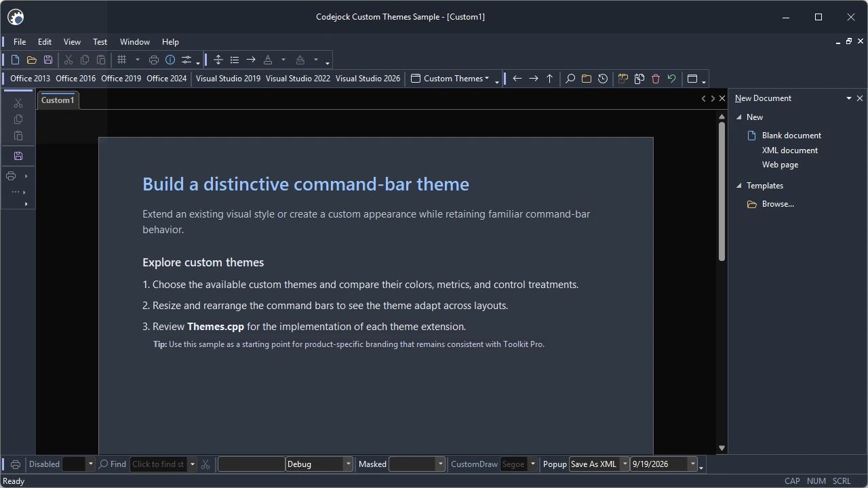The image size is (868, 488).
Task: Open the New Document pane menu arrow
Action: point(848,98)
